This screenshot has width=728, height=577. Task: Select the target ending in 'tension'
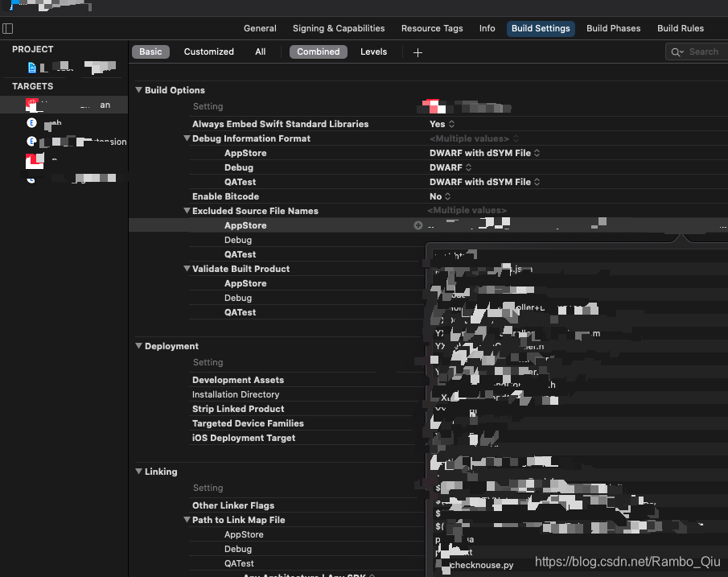[76, 141]
